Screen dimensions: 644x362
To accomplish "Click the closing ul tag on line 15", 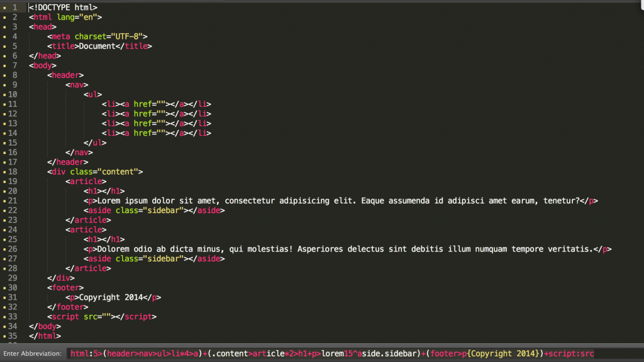I will pyautogui.click(x=95, y=143).
